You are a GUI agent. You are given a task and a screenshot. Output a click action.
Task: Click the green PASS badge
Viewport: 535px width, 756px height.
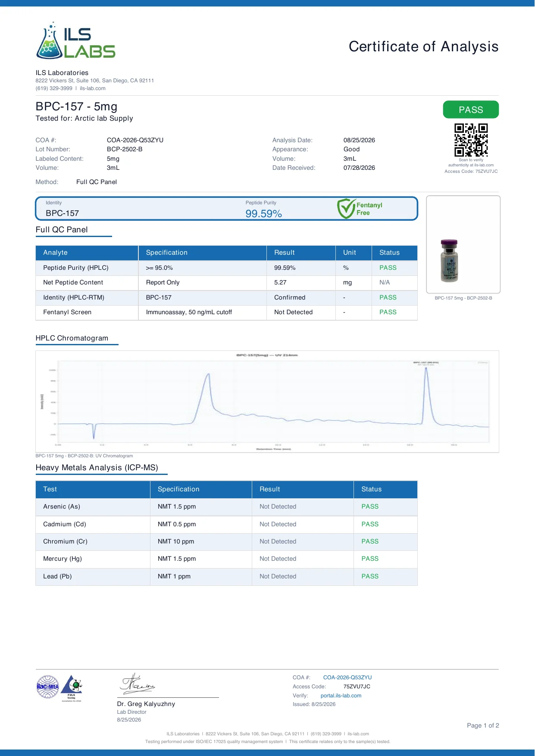[471, 109]
